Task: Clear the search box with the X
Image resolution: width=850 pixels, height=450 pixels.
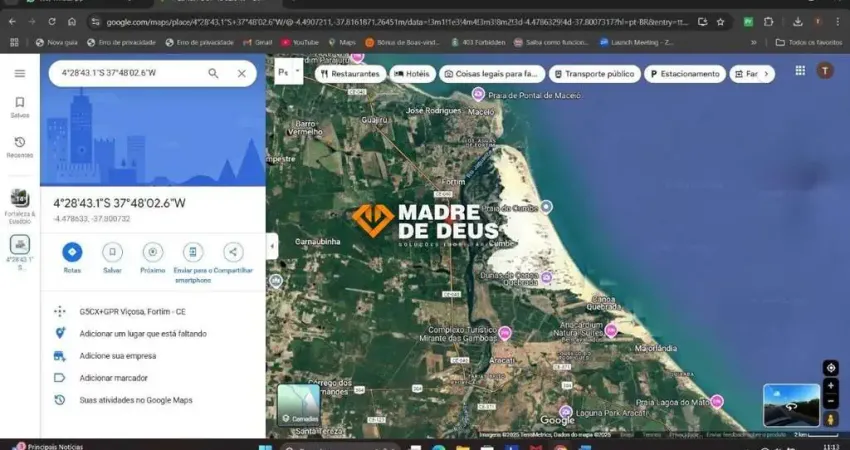Action: click(242, 73)
